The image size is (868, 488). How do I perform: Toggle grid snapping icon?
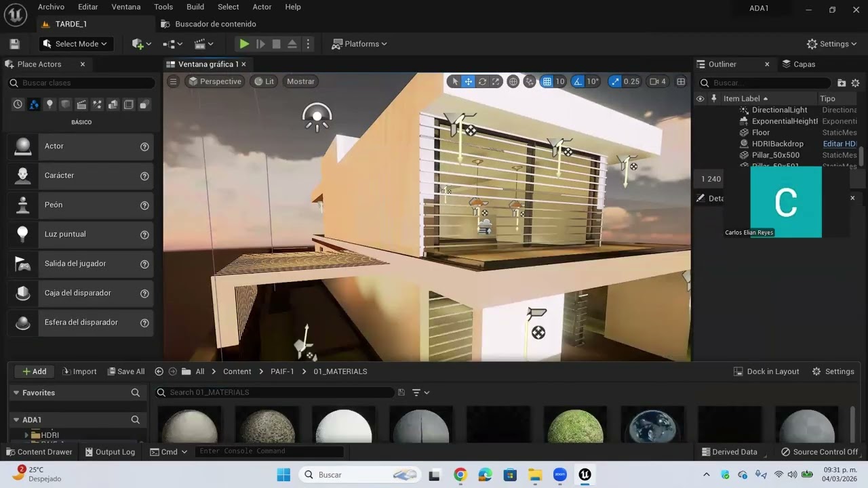tap(547, 81)
